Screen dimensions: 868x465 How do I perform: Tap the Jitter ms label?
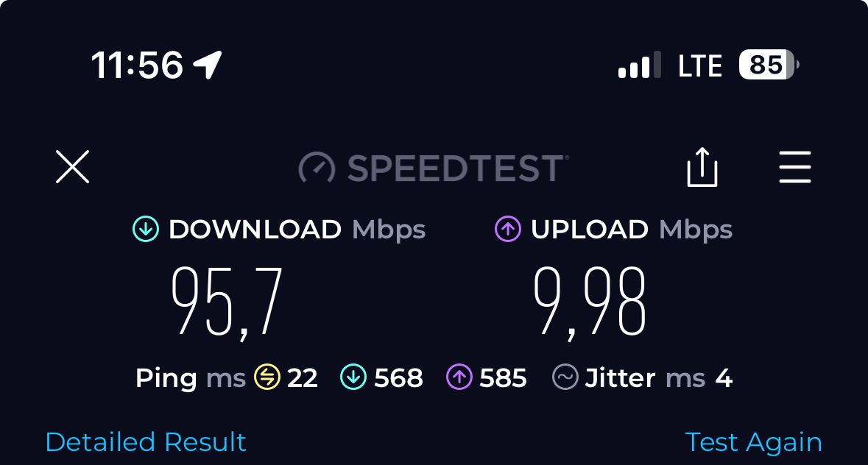coord(645,378)
